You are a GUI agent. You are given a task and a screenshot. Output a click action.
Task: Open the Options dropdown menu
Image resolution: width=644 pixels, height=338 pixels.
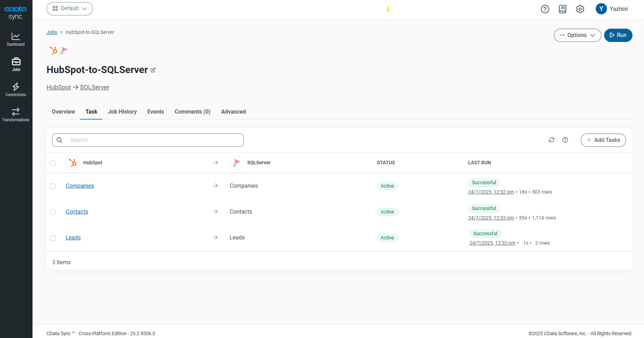(x=577, y=35)
